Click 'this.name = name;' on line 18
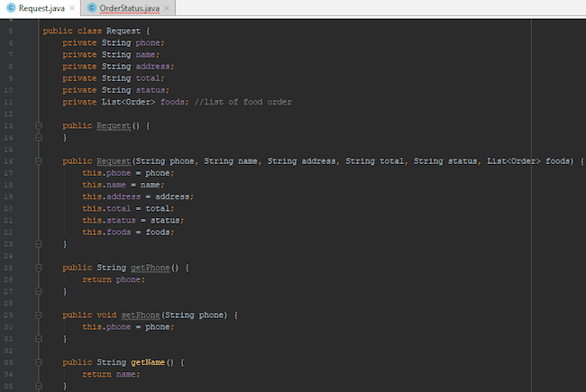This screenshot has width=586, height=392. (124, 185)
